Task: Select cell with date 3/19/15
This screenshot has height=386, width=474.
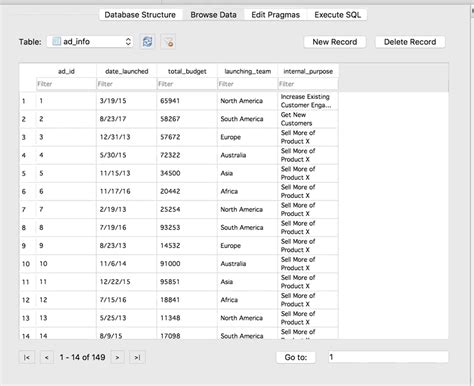Action: 127,101
